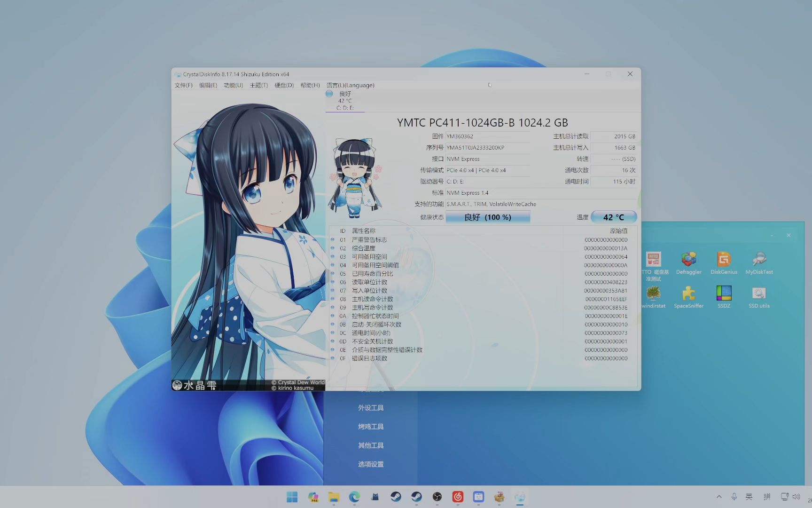Screen dimensions: 812x508
Task: Open the 文件(F) menu
Action: click(183, 85)
